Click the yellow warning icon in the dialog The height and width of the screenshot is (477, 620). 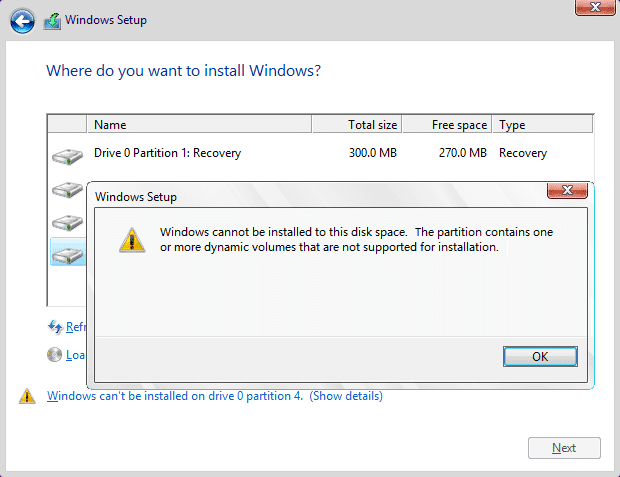131,239
